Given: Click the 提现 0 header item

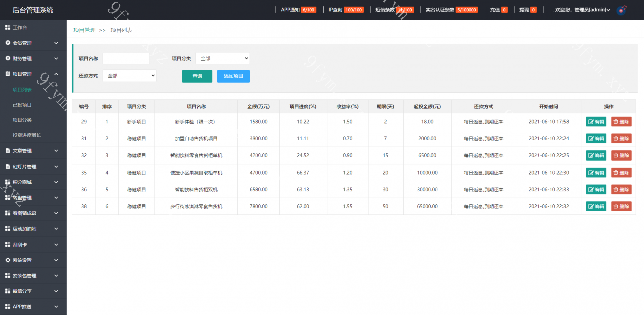Looking at the screenshot, I should coord(528,10).
